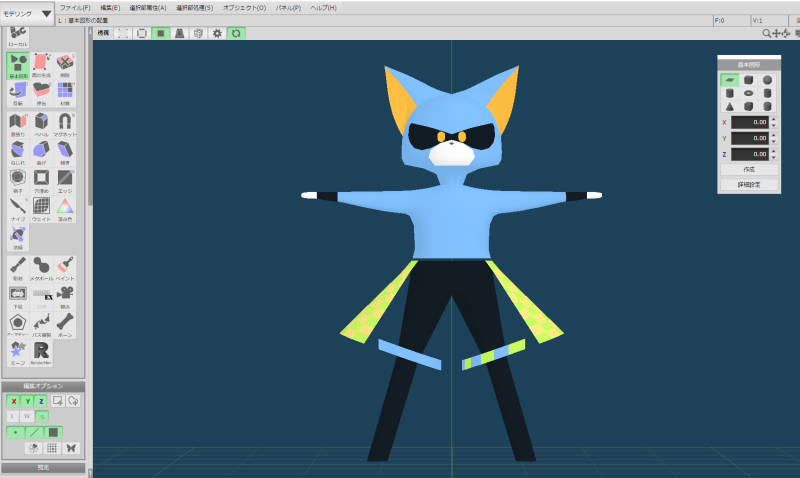Toggle X axis editing option
Viewport: 800px width, 478px height.
click(14, 401)
